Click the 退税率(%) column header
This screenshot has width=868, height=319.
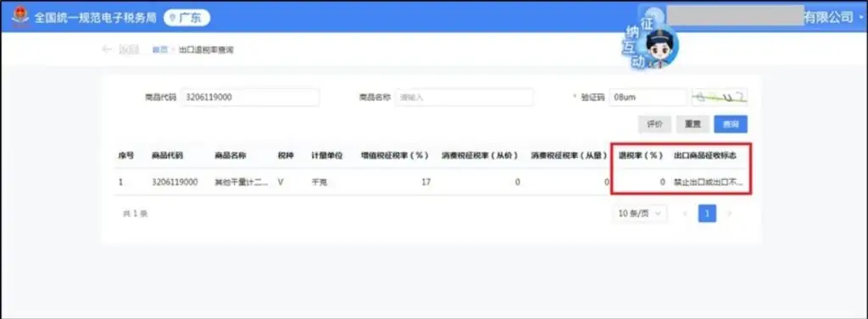[x=641, y=155]
